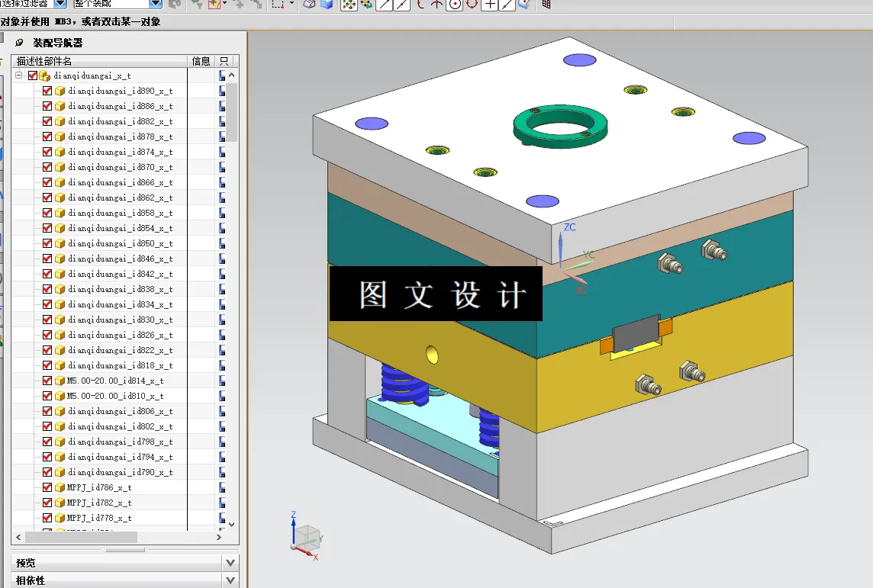Select the circle center snap point icon
The width and height of the screenshot is (873, 588).
click(455, 6)
